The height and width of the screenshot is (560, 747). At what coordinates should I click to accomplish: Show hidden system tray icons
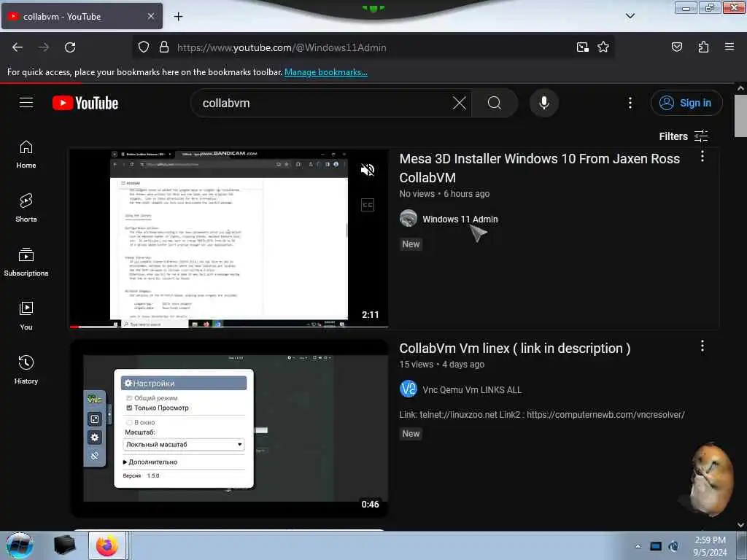[x=638, y=546]
